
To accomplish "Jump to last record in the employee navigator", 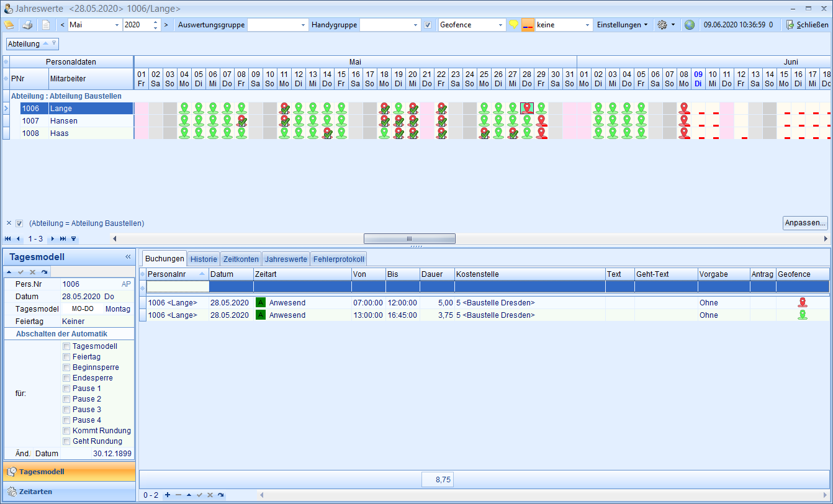I will point(63,239).
